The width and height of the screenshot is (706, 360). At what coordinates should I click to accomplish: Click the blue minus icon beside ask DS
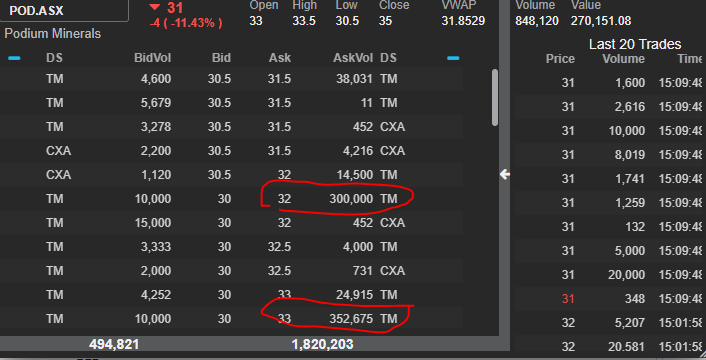[x=453, y=58]
